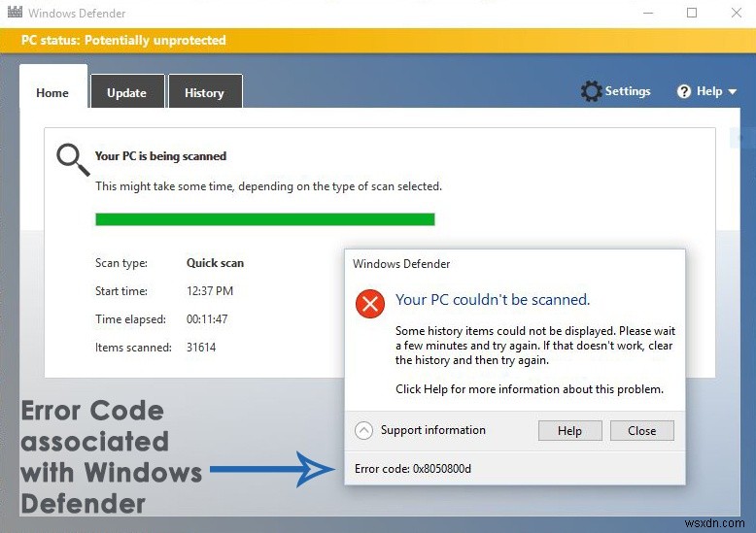Click "Click Help for more information" text
The width and height of the screenshot is (756, 533).
tap(530, 389)
